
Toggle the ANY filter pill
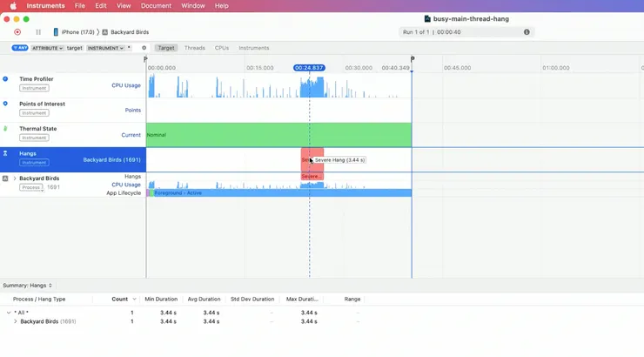coord(20,48)
